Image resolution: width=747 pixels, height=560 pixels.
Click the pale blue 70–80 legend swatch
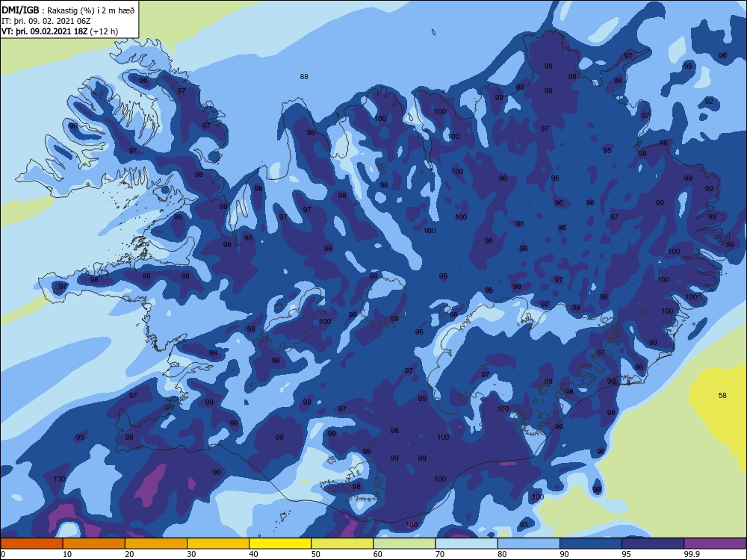pyautogui.click(x=466, y=544)
